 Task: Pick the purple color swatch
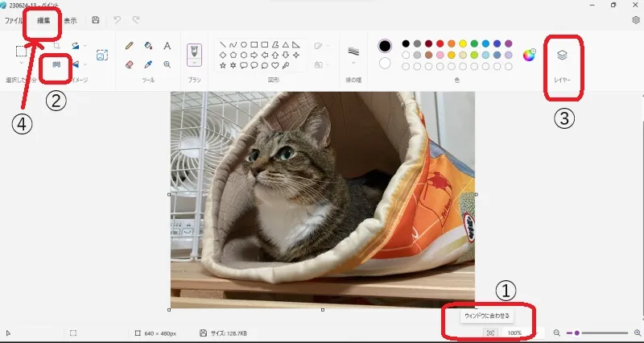[x=509, y=43]
